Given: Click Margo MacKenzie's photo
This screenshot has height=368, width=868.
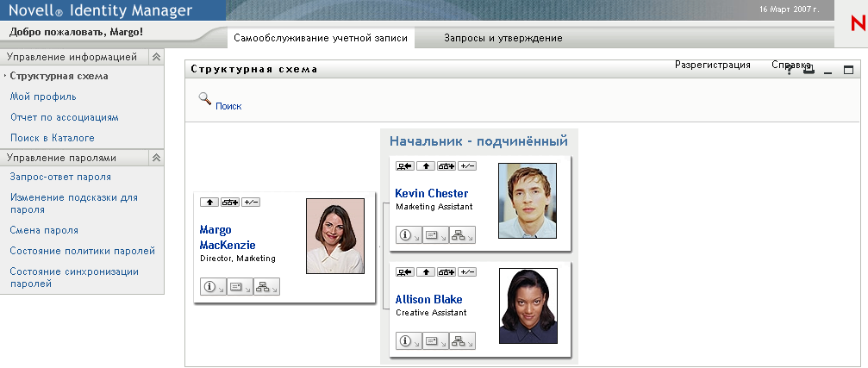Looking at the screenshot, I should [335, 236].
